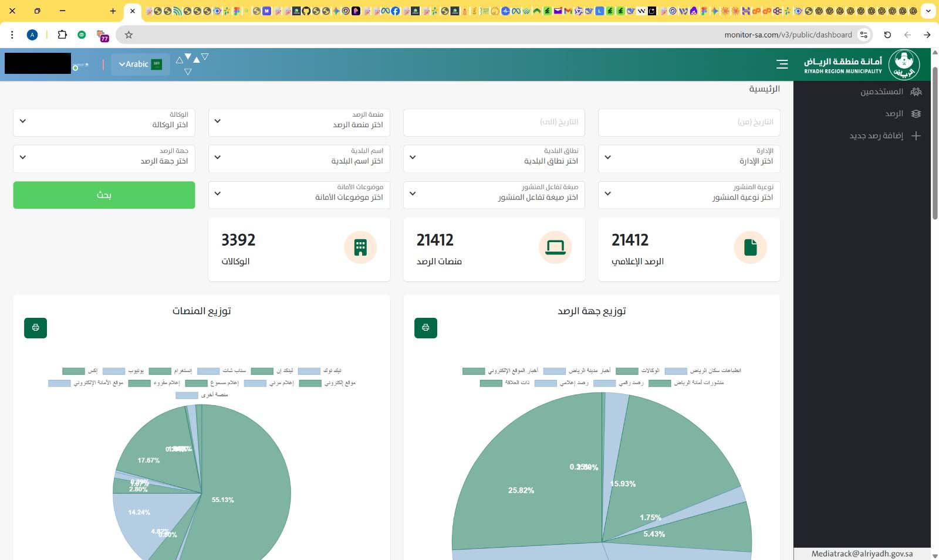Screen dimensions: 939x560
Task: Expand the اختر الإدارة department dropdown
Action: (688, 158)
